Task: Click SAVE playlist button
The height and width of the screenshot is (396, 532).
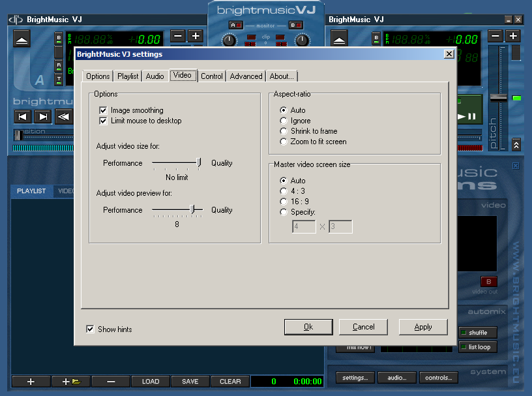Action: 190,382
